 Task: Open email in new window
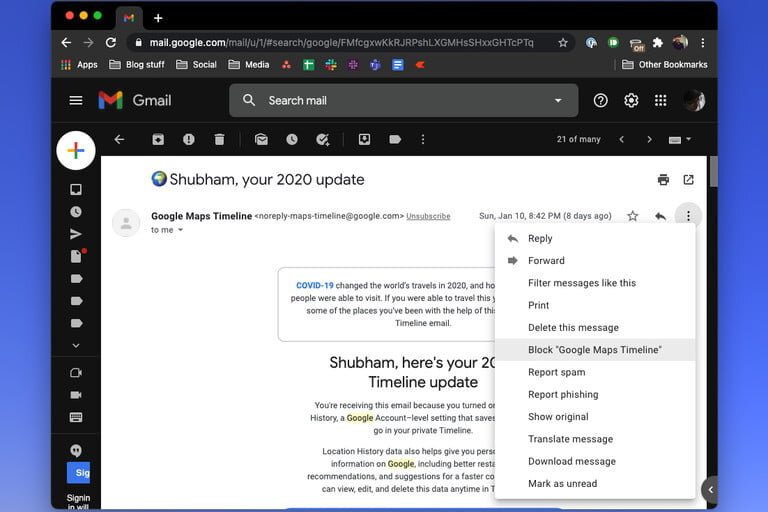click(x=688, y=180)
